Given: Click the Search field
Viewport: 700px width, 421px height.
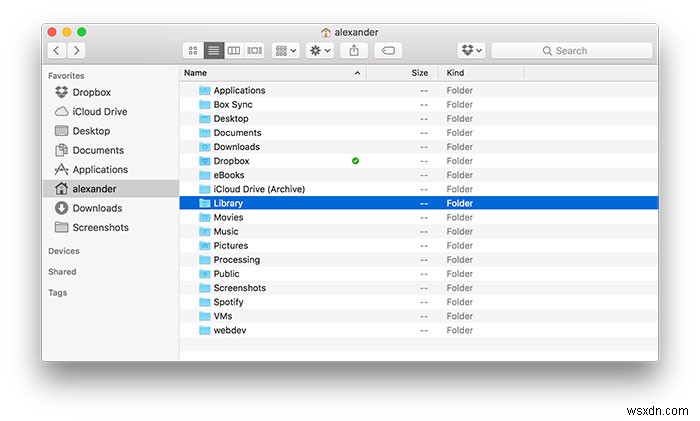Looking at the screenshot, I should click(572, 50).
